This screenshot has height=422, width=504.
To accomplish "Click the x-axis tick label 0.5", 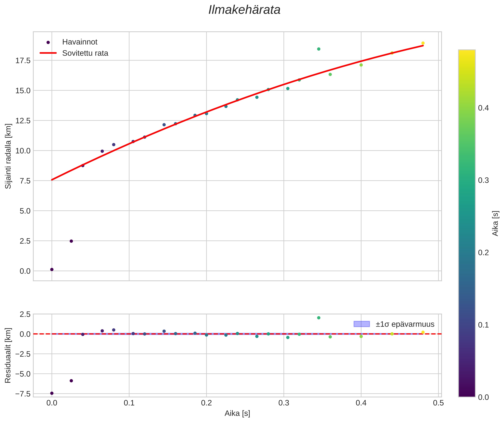I will click(438, 403).
